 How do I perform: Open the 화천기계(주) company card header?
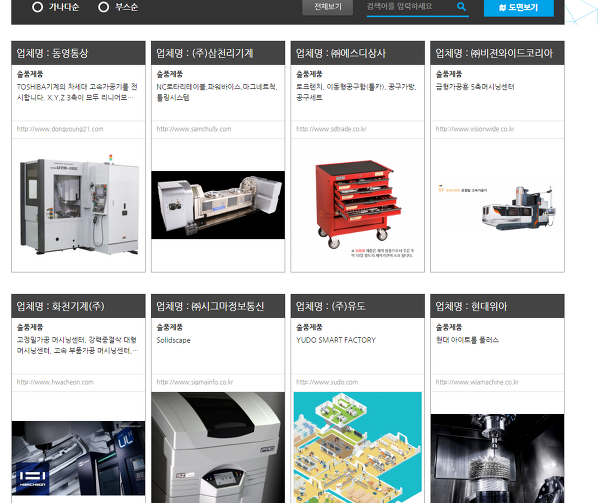tap(78, 306)
